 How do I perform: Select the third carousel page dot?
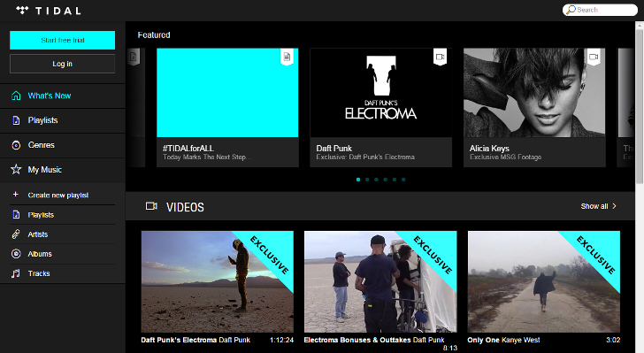[376, 180]
